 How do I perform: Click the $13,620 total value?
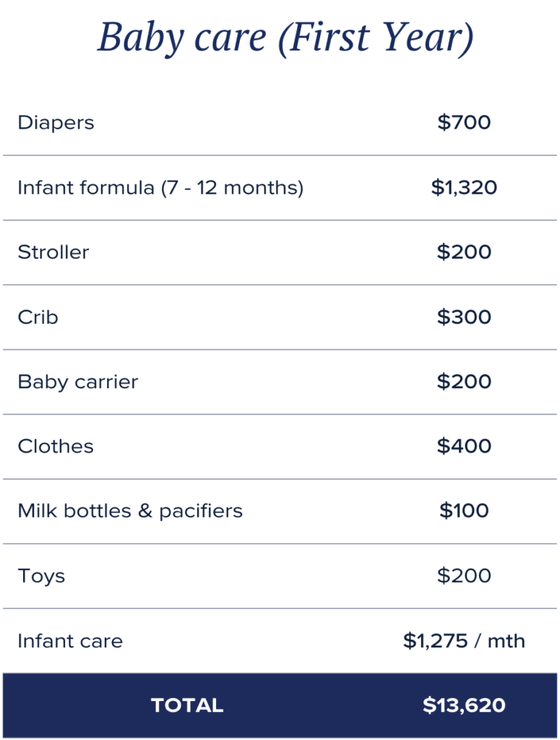[464, 705]
